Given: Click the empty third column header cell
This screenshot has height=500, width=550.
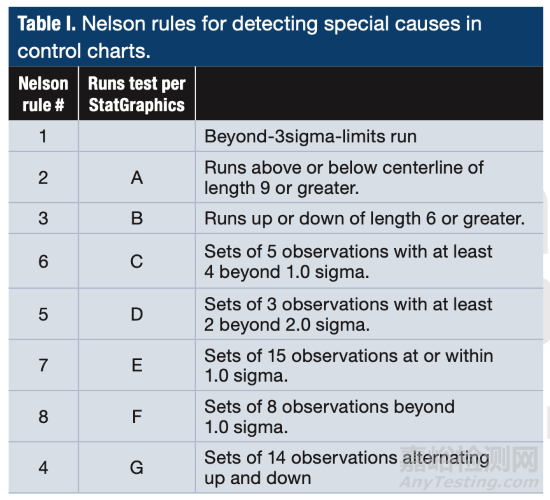Looking at the screenshot, I should 369,94.
